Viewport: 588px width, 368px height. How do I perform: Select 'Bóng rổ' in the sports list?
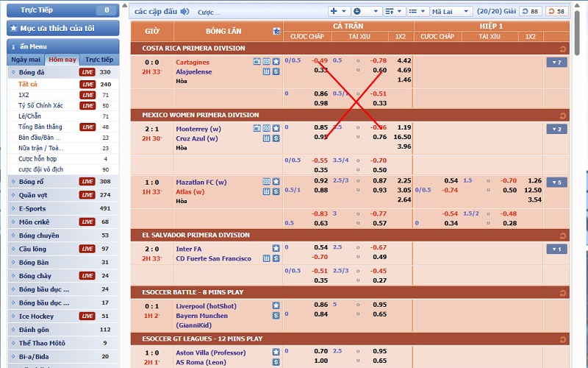pos(32,181)
